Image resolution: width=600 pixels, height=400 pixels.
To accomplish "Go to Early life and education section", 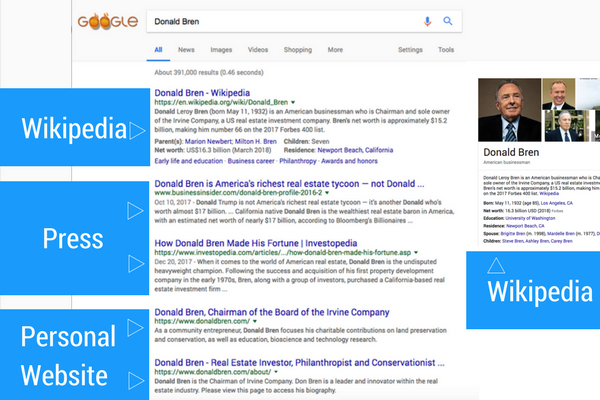I will 189,161.
